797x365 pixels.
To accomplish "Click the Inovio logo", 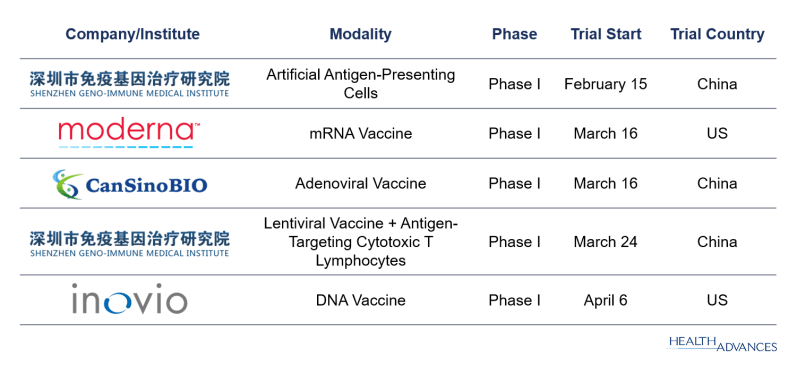I will pyautogui.click(x=130, y=299).
